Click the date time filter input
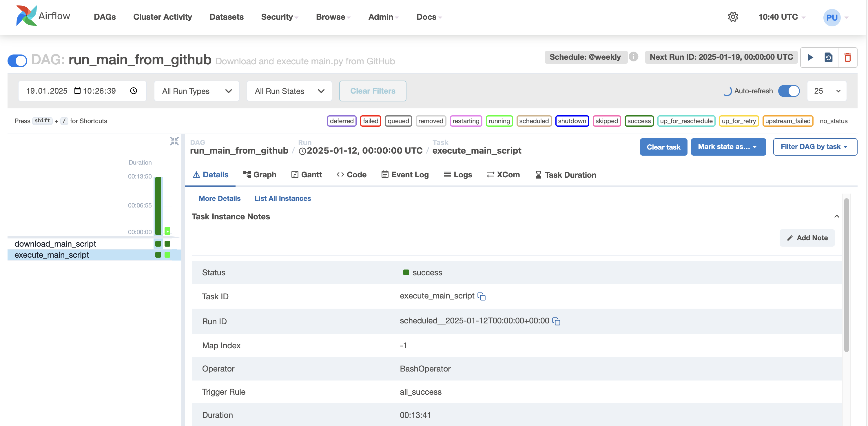 pos(82,91)
